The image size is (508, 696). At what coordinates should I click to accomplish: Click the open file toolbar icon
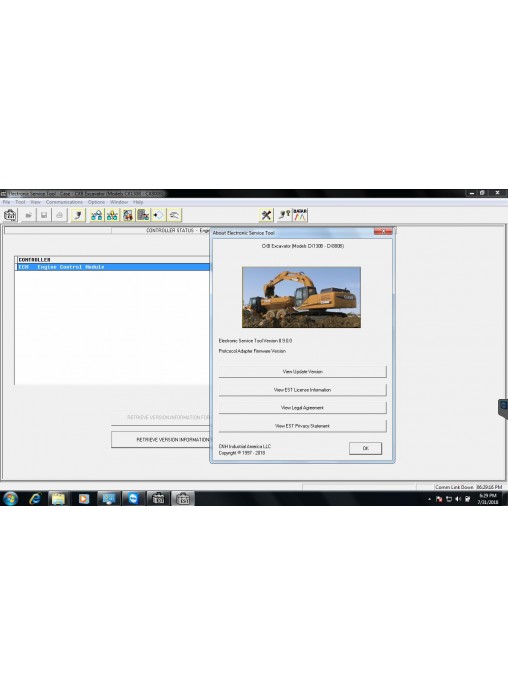coord(28,215)
